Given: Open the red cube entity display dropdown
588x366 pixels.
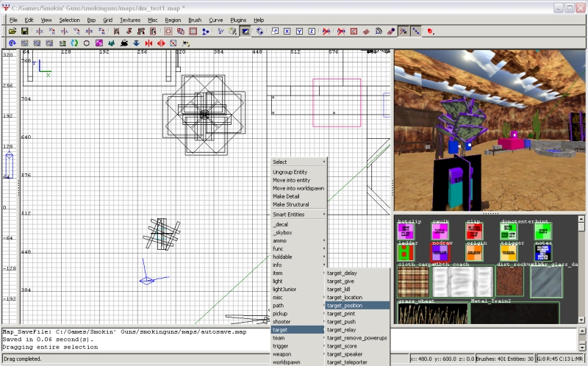Looking at the screenshot, I should [x=431, y=32].
